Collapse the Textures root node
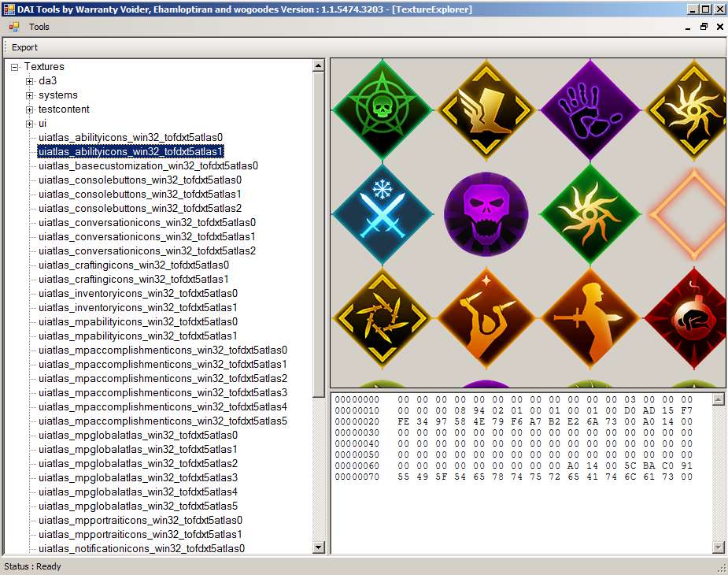 coord(15,67)
